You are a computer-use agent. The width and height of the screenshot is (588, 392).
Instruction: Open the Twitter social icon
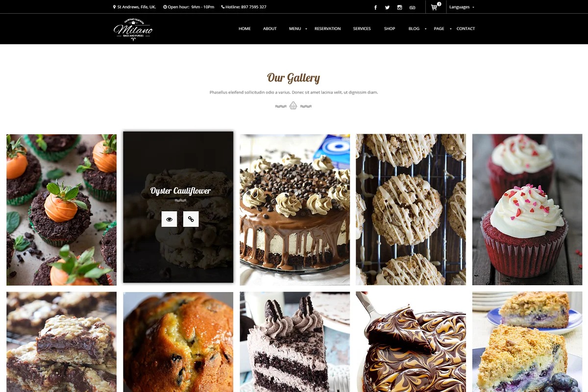point(388,7)
